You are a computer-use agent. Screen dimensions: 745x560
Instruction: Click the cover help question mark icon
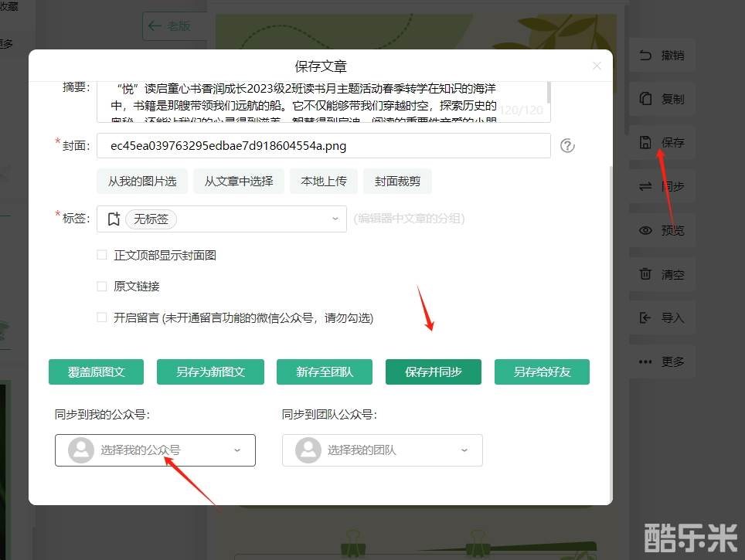567,145
